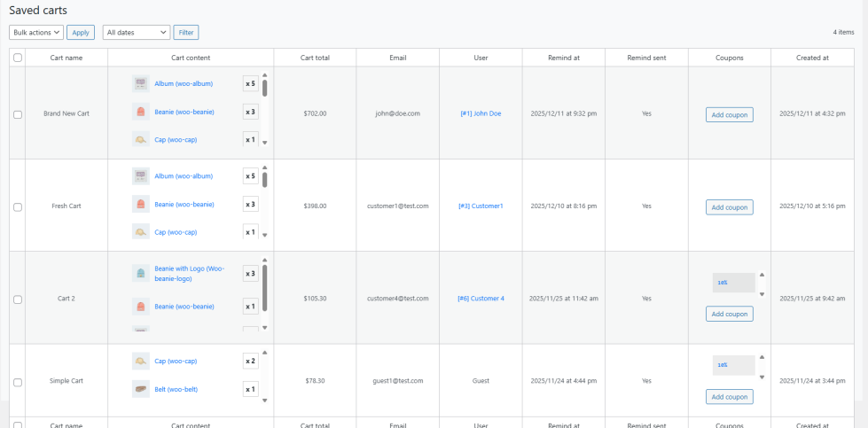Click Album thumbnail in Brand New Cart row
Screen dimensions: 868x428
[141, 83]
